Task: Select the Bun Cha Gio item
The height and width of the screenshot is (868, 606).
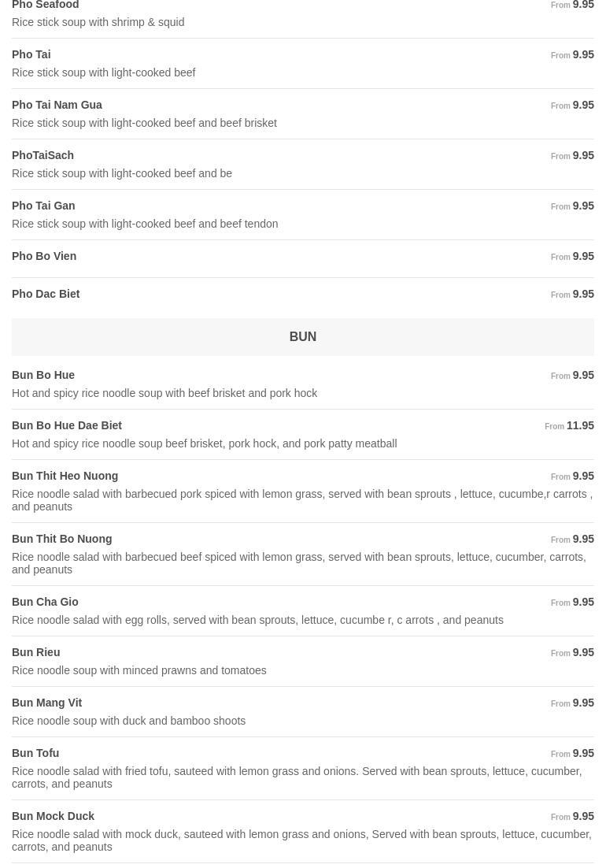Action: tap(45, 602)
